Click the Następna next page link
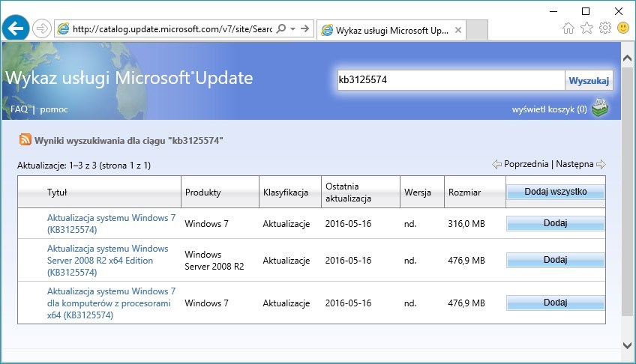Screen dimensions: 636x364 [574, 164]
